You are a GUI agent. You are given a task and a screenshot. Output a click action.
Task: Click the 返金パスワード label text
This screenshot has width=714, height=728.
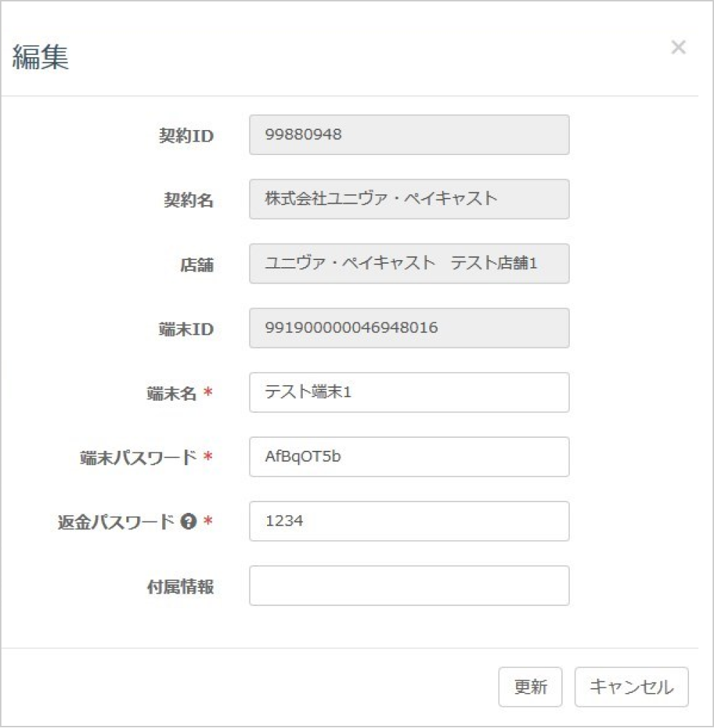[116, 522]
